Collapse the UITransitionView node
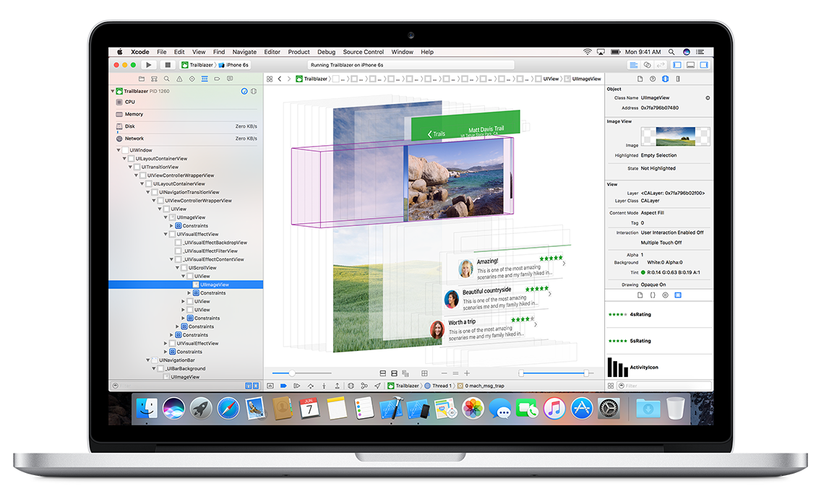The width and height of the screenshot is (829, 504). [x=130, y=167]
